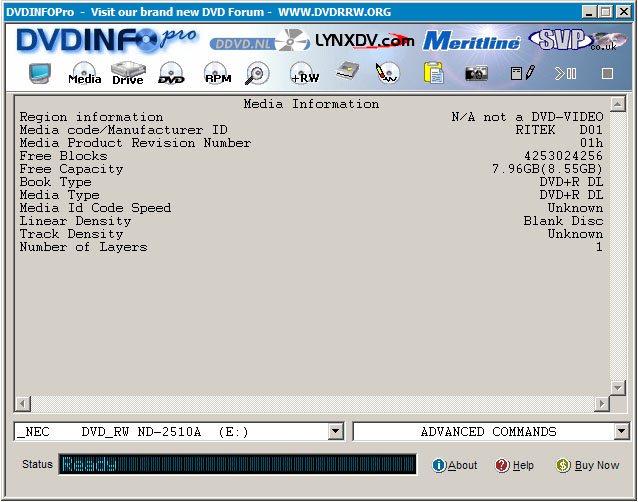Select the 'RITEK D01' manufacturer value
Screen dimensions: 638x502
559,130
